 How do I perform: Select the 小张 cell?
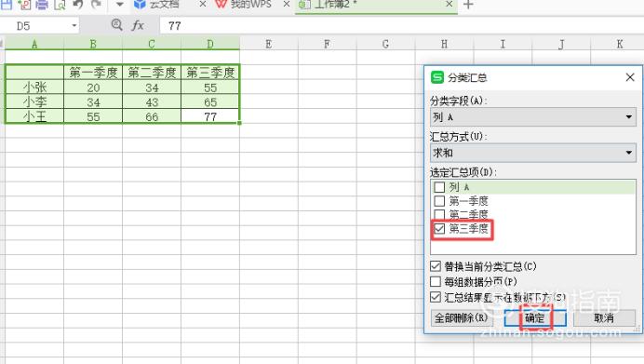point(34,88)
